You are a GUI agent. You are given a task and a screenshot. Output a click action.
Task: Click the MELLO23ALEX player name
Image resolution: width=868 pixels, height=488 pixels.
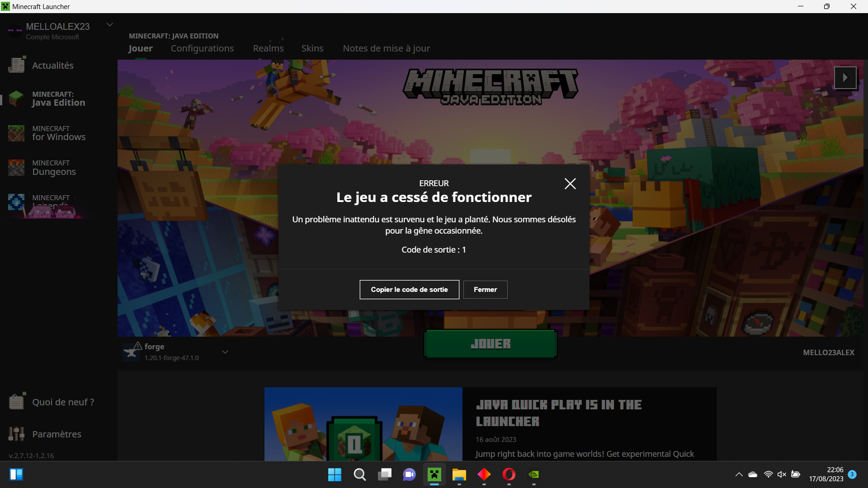(x=829, y=352)
